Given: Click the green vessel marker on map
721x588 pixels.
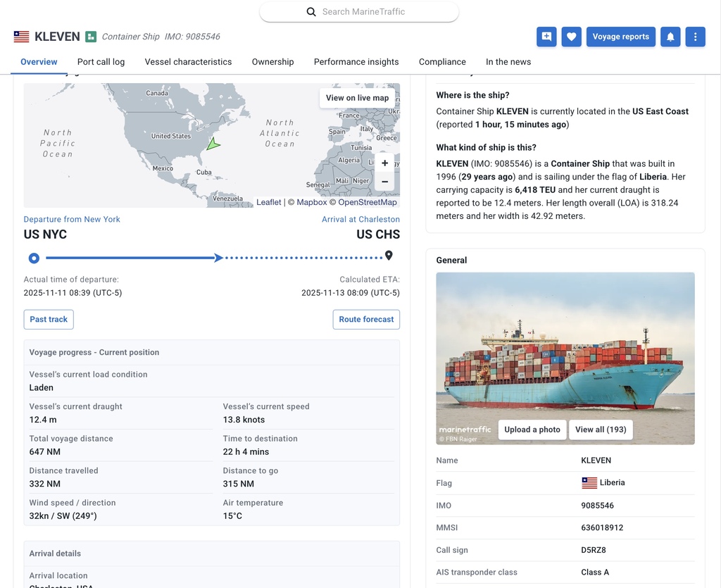Looking at the screenshot, I should [213, 144].
